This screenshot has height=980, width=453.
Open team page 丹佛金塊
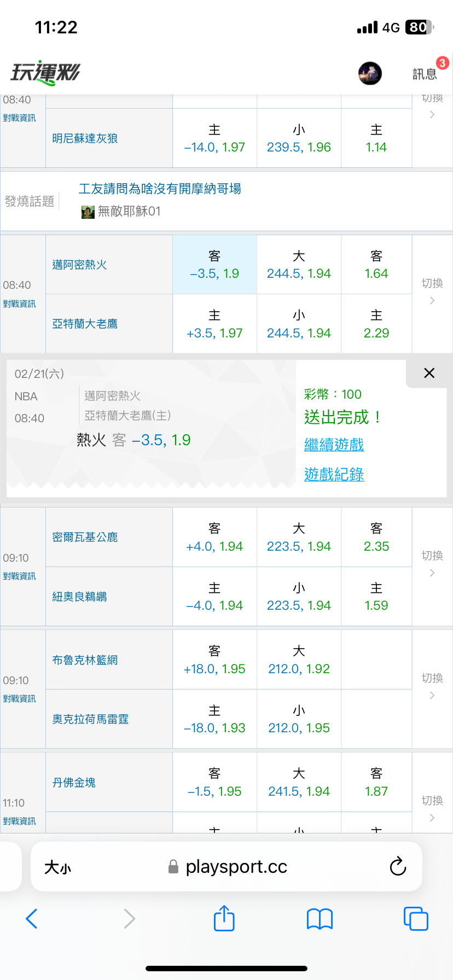tap(74, 782)
